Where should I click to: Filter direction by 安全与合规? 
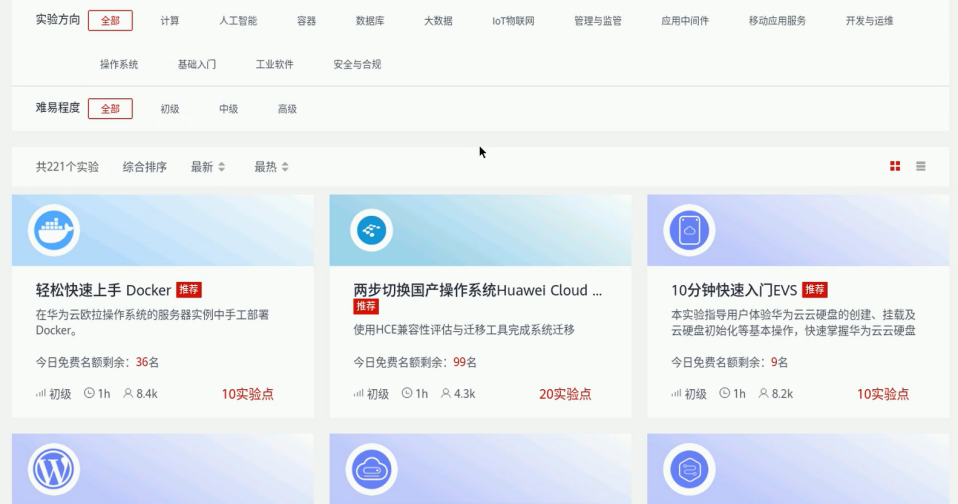(x=357, y=64)
